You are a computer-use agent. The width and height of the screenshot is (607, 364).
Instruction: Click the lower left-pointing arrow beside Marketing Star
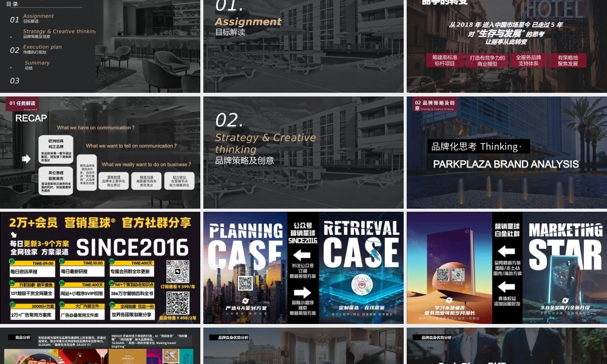(506, 287)
